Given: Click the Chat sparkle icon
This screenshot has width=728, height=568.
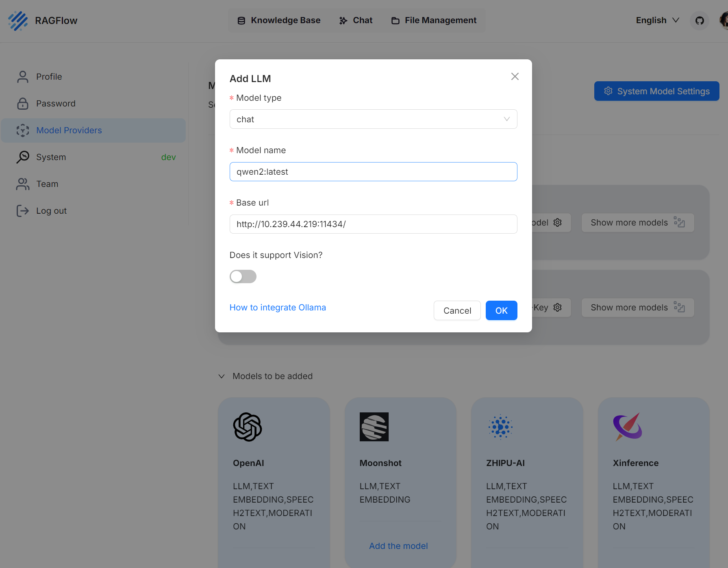Looking at the screenshot, I should [343, 21].
